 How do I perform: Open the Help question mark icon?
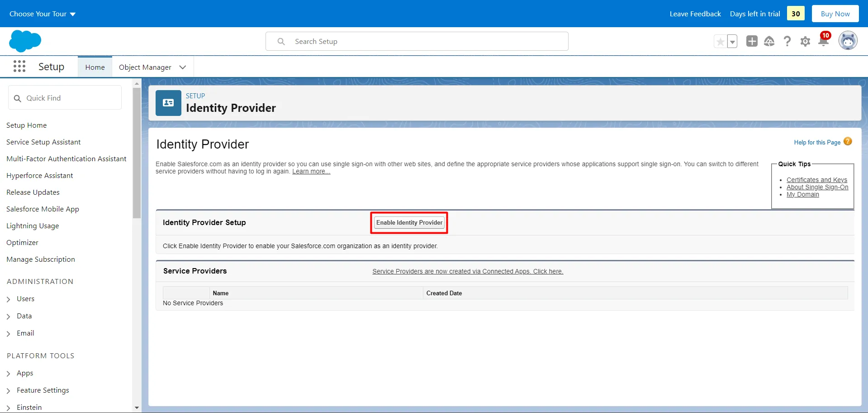tap(787, 41)
